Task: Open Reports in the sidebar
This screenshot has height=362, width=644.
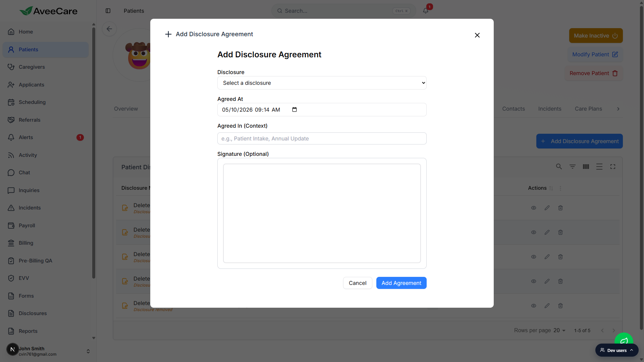Action: [x=46, y=331]
